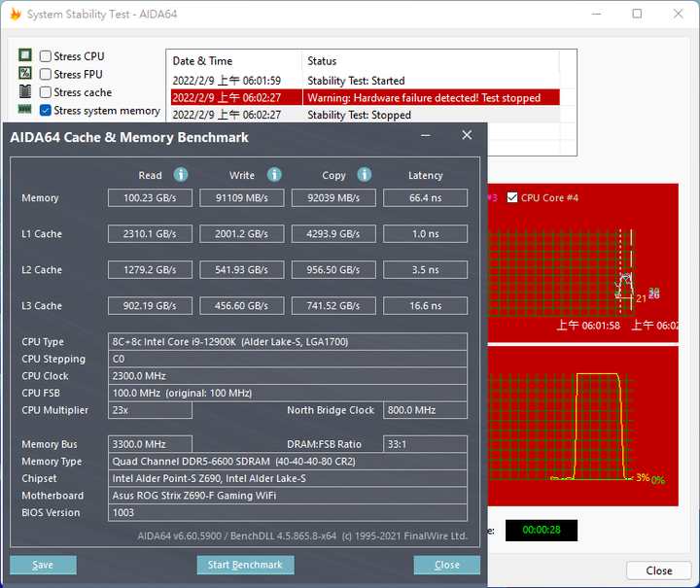Click the CPU chip icon beside Stress CPU
This screenshot has height=588, width=700.
tap(25, 55)
